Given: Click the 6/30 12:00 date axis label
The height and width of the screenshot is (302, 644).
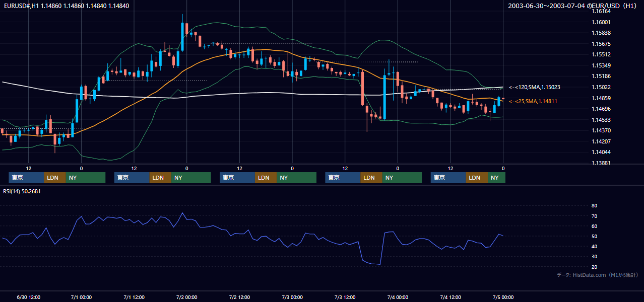Looking at the screenshot, I should click(x=29, y=297).
